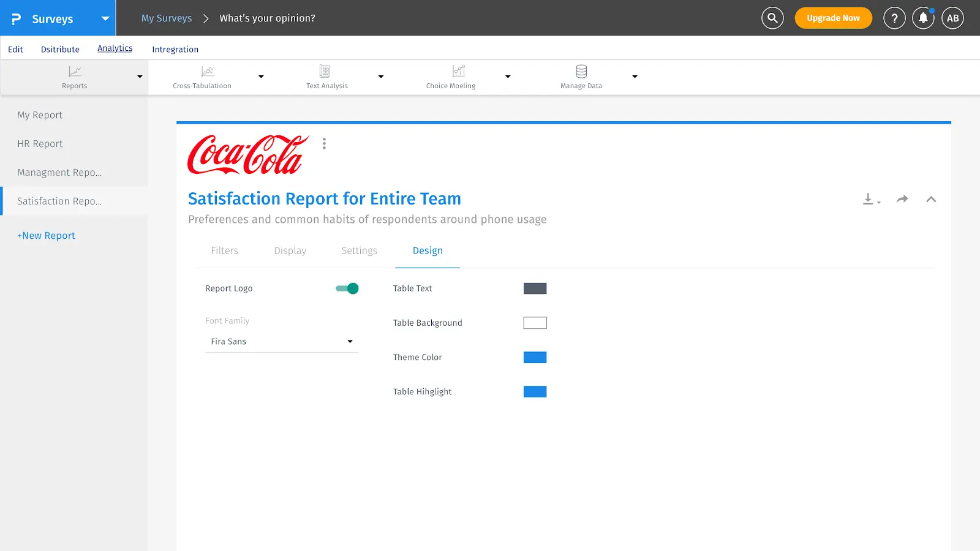The height and width of the screenshot is (551, 980).
Task: Click the What's your opinion? breadcrumb
Action: coord(268,18)
